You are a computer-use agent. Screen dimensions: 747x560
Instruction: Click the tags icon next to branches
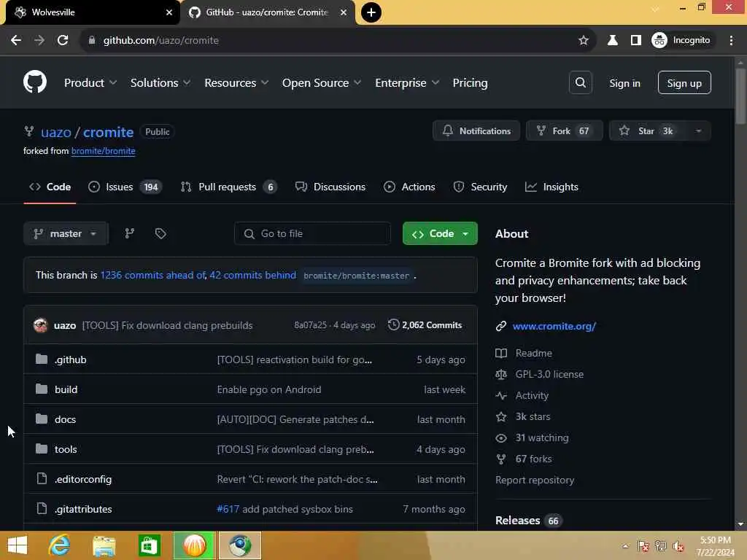coord(160,233)
